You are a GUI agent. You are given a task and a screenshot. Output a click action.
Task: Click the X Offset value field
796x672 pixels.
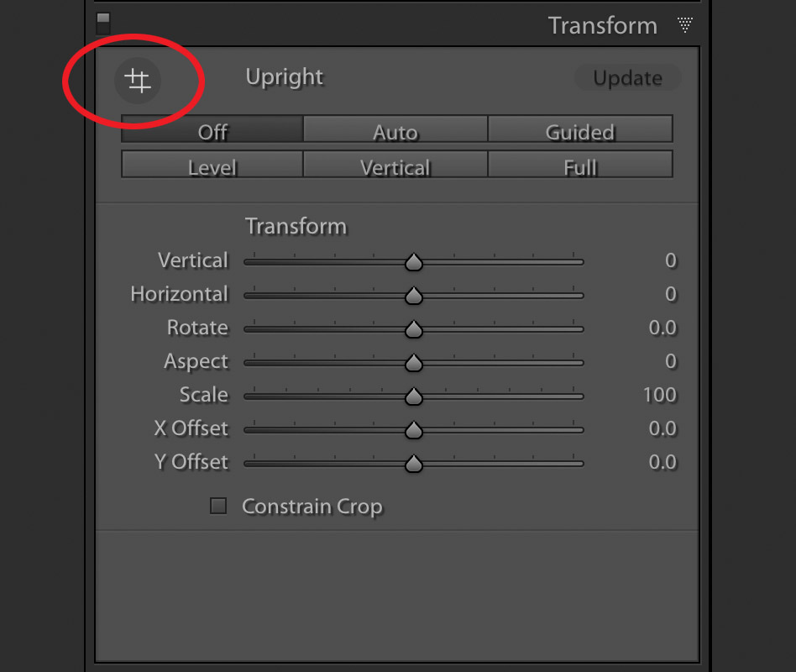point(662,428)
